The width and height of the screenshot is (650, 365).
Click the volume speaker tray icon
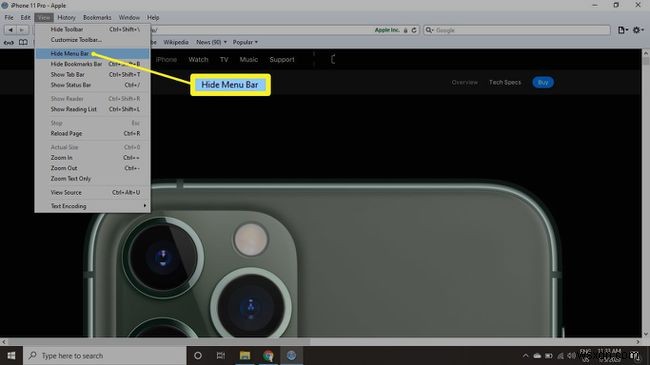571,355
